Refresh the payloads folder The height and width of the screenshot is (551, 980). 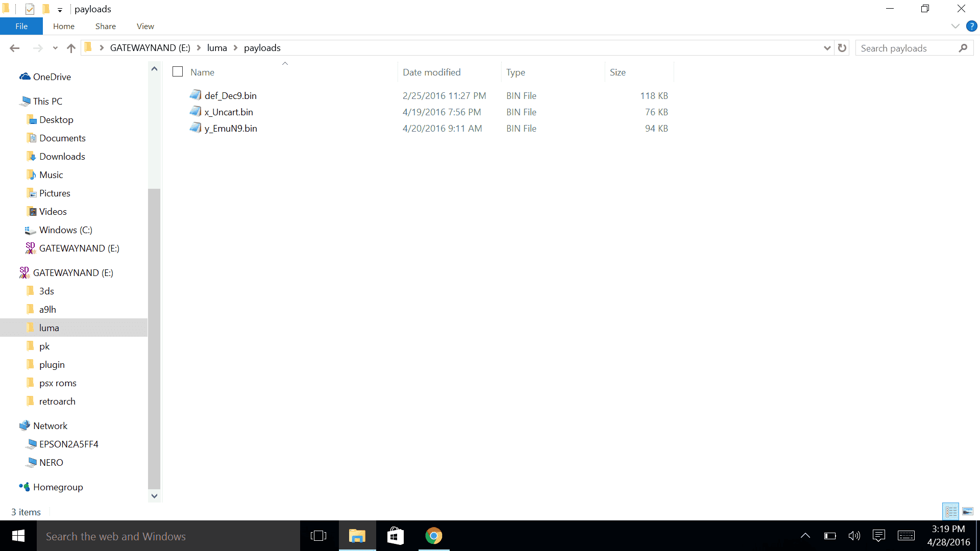tap(842, 48)
